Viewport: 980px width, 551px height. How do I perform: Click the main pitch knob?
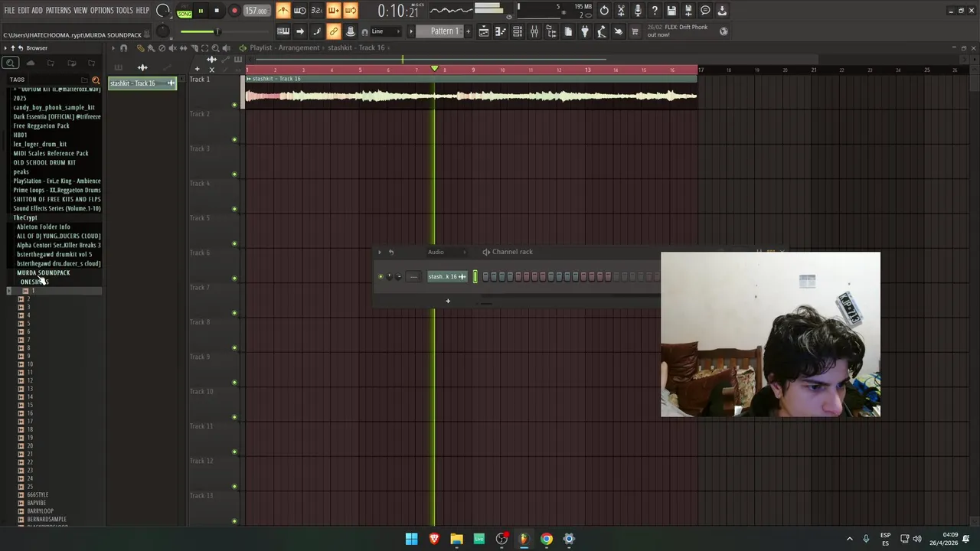click(x=162, y=31)
